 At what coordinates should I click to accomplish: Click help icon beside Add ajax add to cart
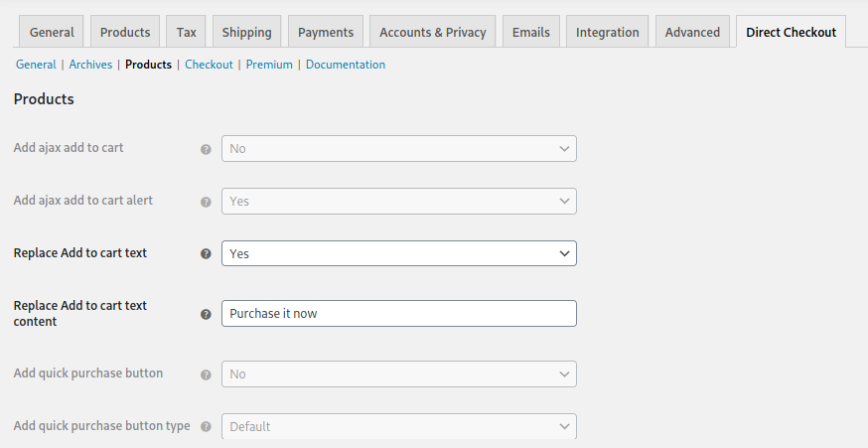pyautogui.click(x=206, y=149)
